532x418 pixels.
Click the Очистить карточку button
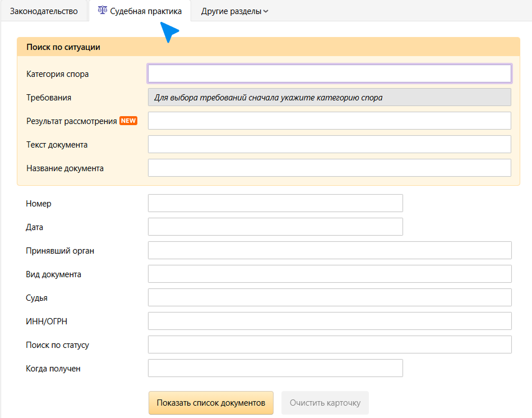coord(325,403)
